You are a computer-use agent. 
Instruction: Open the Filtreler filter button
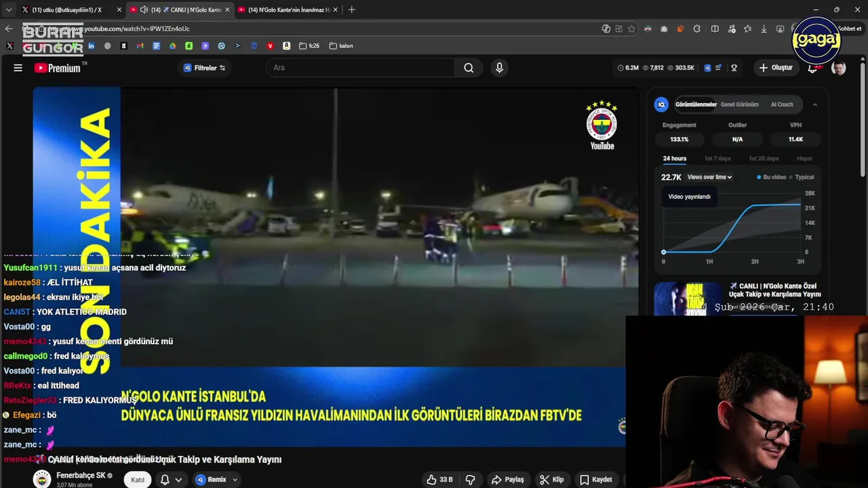point(204,68)
